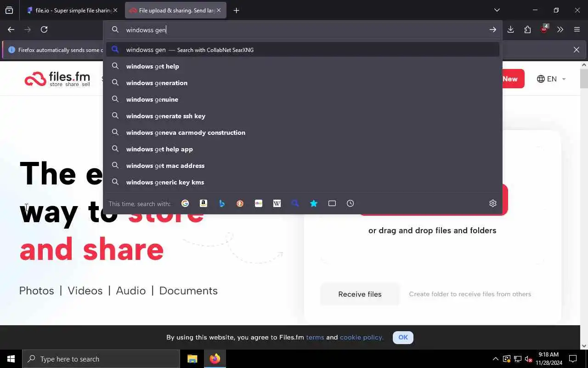
Task: Click Firefox icon in the taskbar
Action: 215,359
